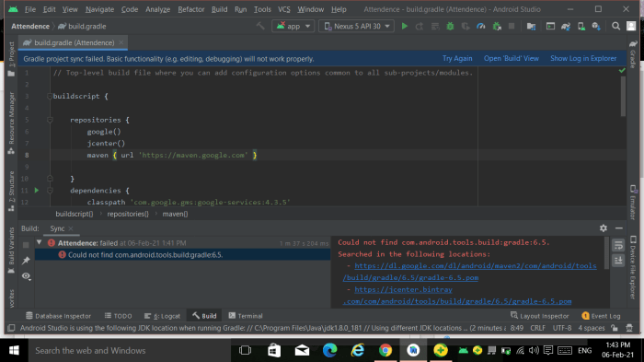This screenshot has width=644, height=362.
Task: Click build.gradle in the navigation breadcrumb
Action: click(x=82, y=27)
